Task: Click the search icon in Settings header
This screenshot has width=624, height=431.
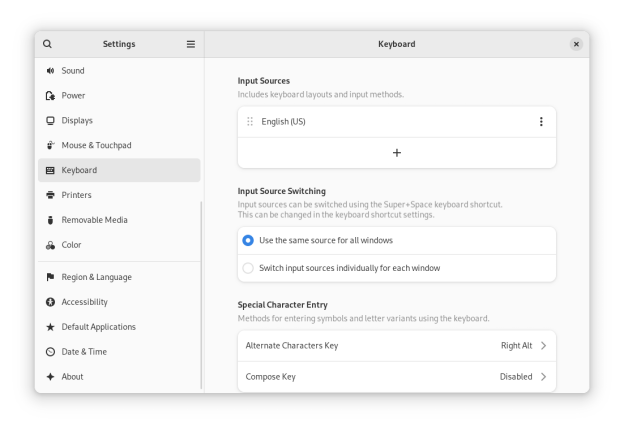Action: coord(48,44)
